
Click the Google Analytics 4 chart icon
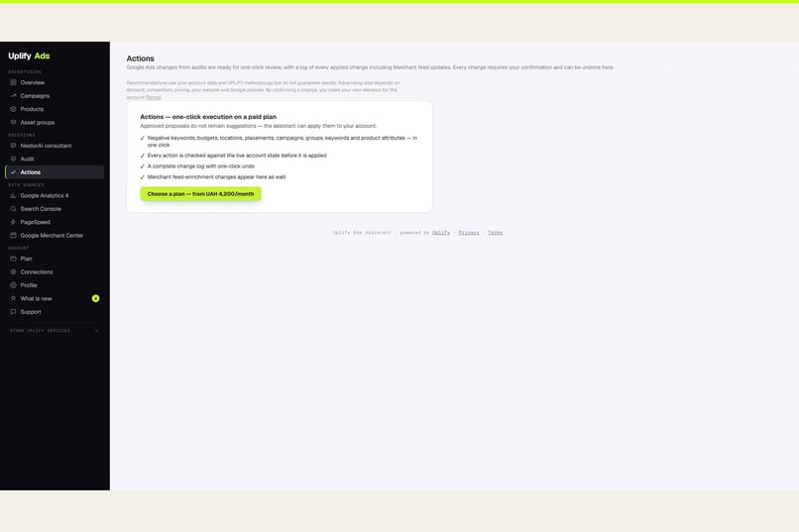click(x=13, y=195)
